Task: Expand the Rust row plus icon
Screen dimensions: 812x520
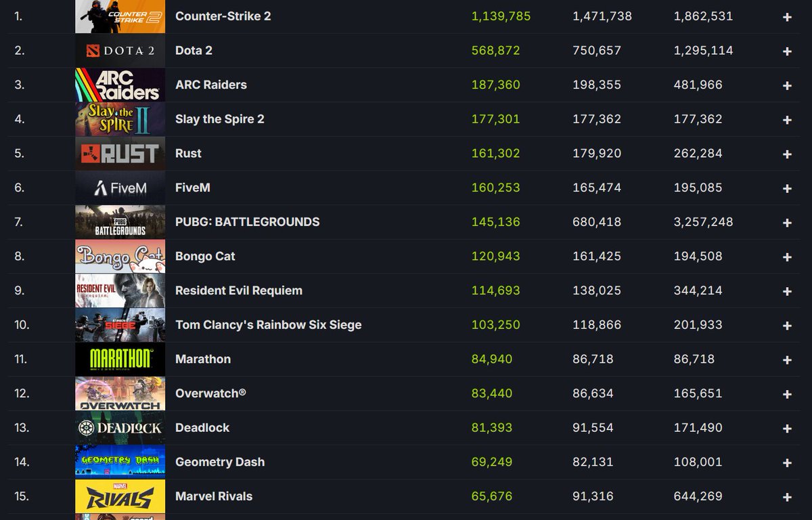Action: pos(787,154)
